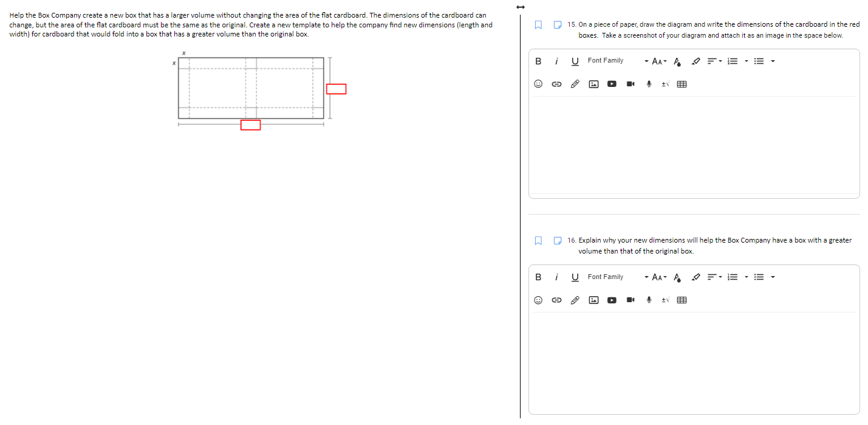Apply underline formatting in question 16 editor

pos(574,277)
